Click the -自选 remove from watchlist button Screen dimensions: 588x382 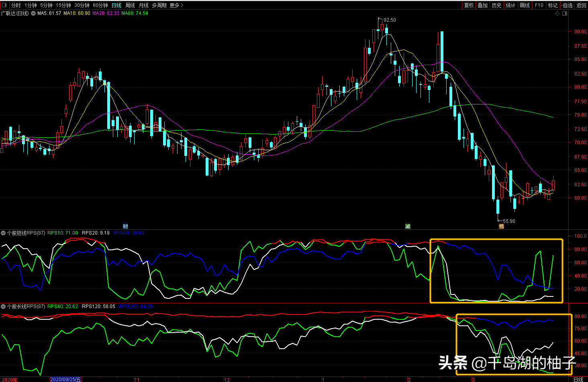567,5
